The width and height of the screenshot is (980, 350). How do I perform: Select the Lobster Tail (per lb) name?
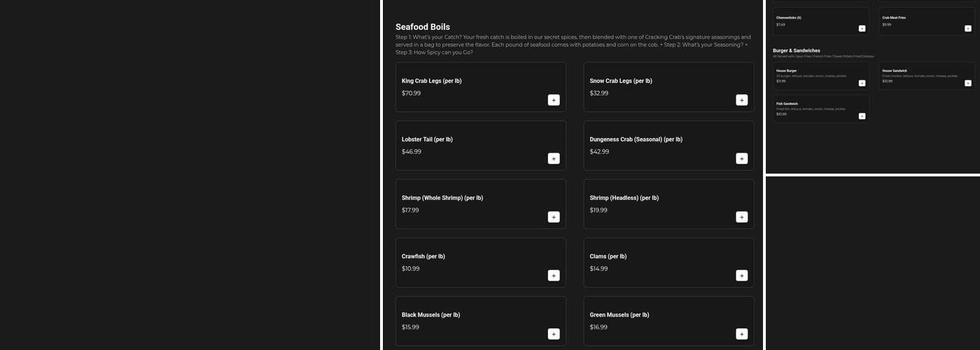pos(427,139)
